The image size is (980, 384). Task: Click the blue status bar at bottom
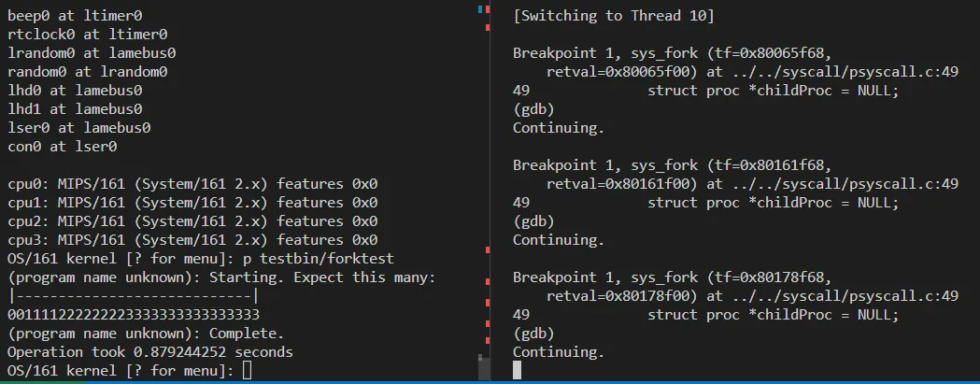pyautogui.click(x=490, y=381)
